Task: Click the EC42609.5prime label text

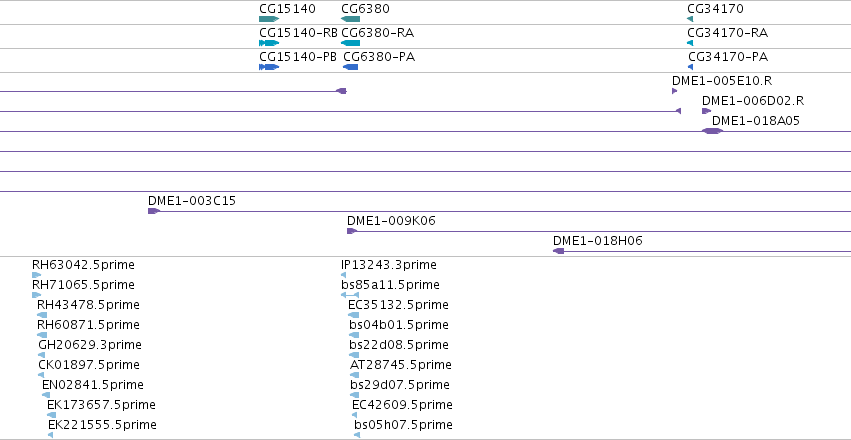Action: point(402,405)
